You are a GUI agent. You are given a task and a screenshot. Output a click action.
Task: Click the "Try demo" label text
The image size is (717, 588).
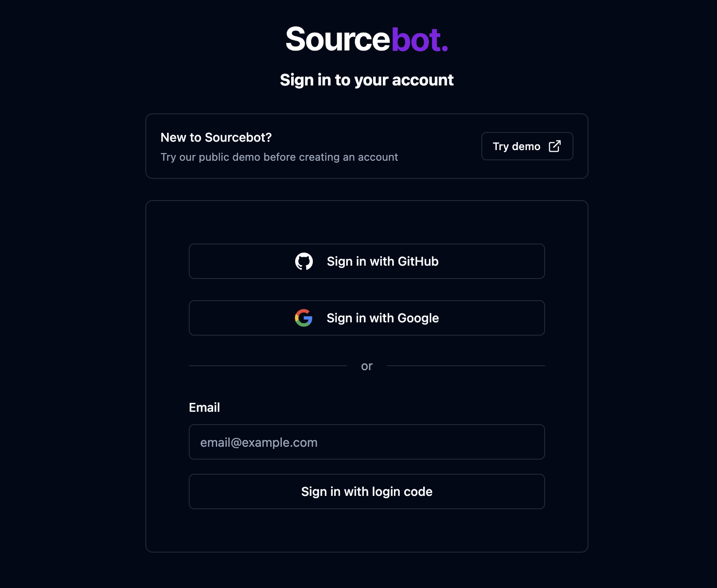[516, 147]
